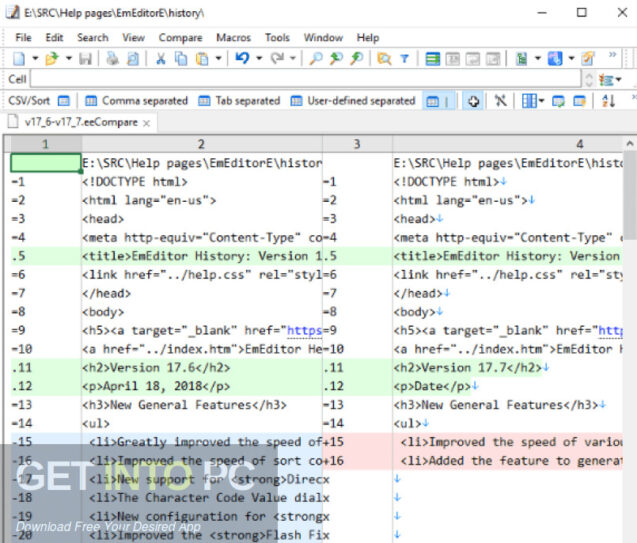Click the Find Next magnifier icon

coord(357,59)
